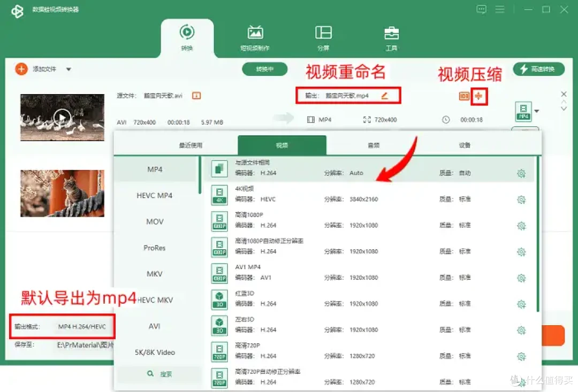Switch to Recently Used format tab

[191, 145]
